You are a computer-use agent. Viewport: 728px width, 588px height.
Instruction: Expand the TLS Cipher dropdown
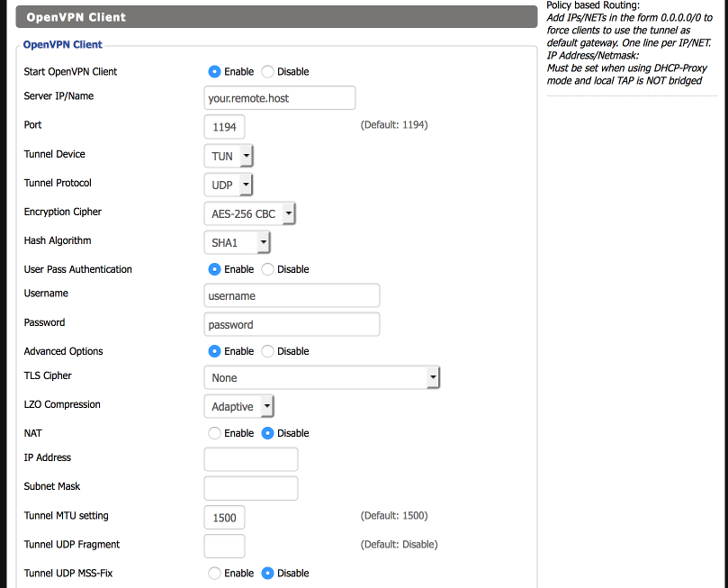click(322, 377)
